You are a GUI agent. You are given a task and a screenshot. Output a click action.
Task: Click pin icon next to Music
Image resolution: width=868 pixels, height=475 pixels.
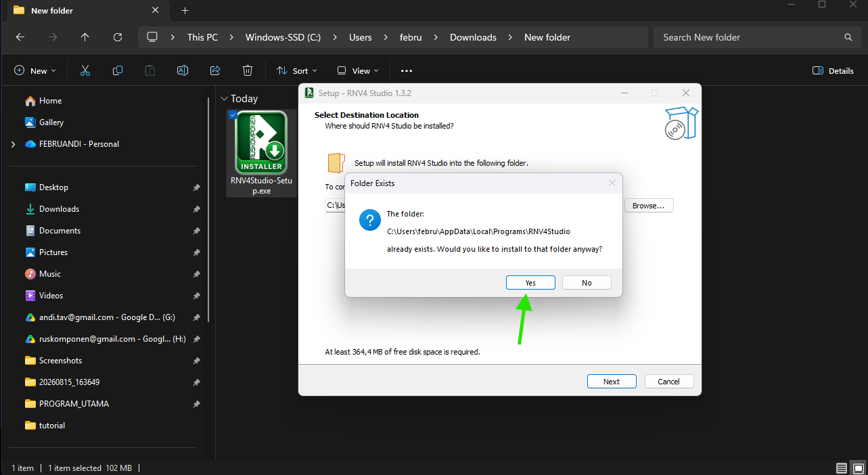click(196, 274)
